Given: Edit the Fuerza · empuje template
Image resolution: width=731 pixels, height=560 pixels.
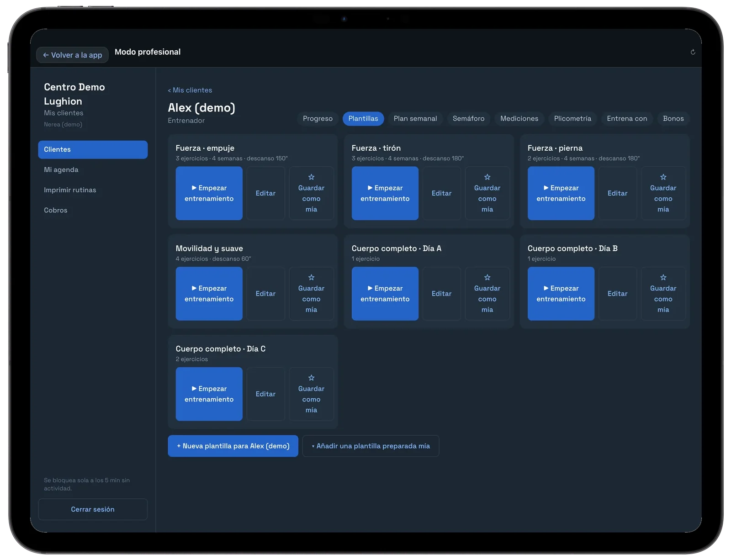Looking at the screenshot, I should [265, 193].
